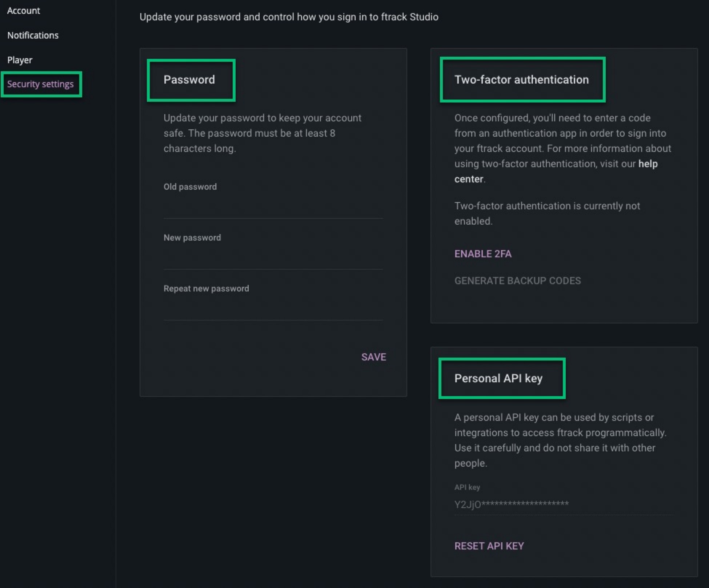Click the 'API key' field label
Image resolution: width=709 pixels, height=588 pixels.
point(467,487)
